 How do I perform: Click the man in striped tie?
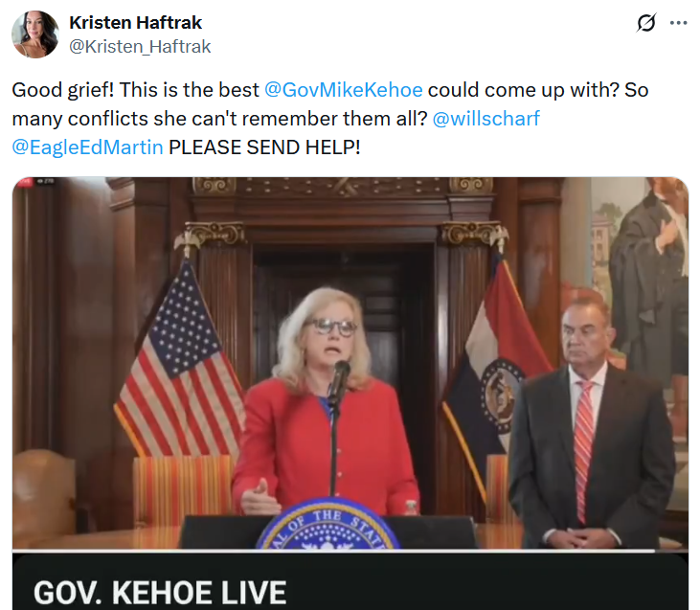click(x=592, y=422)
